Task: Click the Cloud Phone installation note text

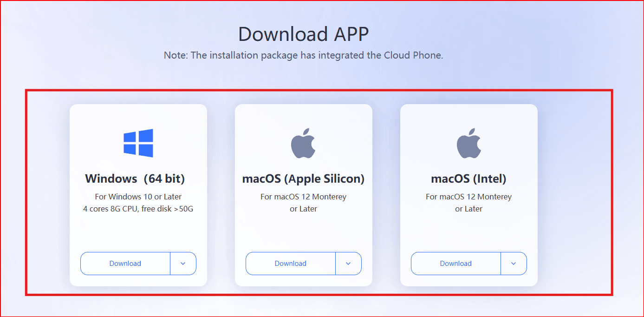Action: pyautogui.click(x=303, y=55)
